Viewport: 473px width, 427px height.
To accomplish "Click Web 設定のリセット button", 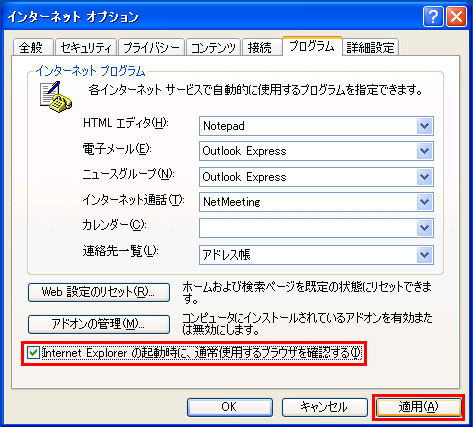I will click(x=99, y=292).
